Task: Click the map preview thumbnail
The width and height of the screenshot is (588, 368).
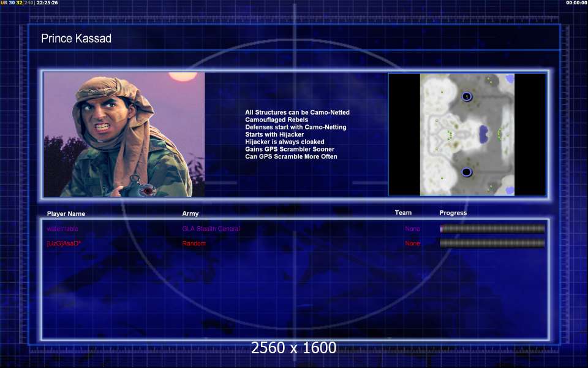Action: tap(467, 134)
